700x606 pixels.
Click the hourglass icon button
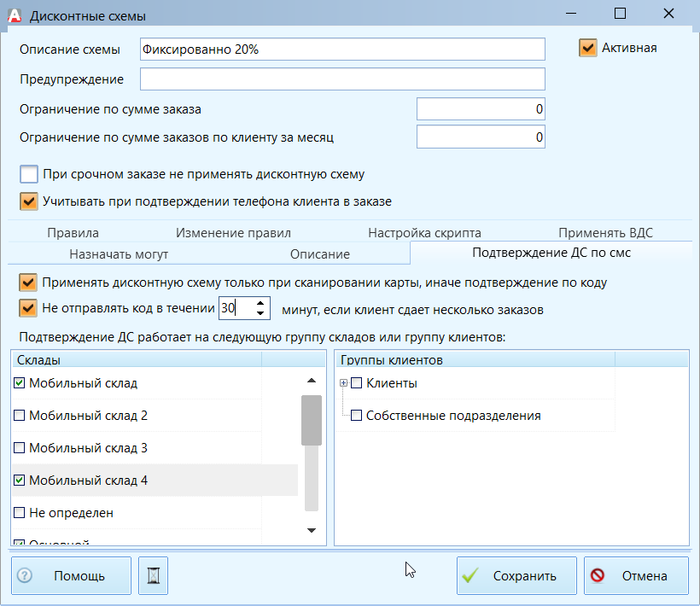pyautogui.click(x=153, y=575)
